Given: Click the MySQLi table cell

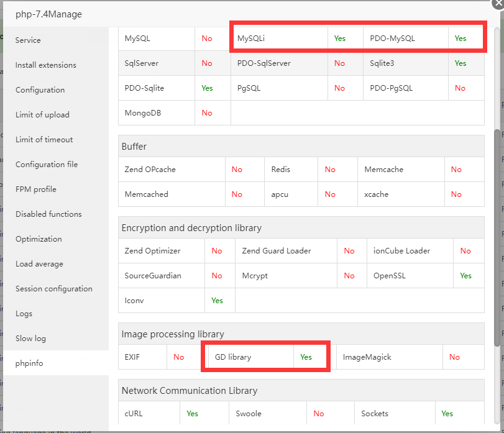Looking at the screenshot, I should click(x=251, y=39).
